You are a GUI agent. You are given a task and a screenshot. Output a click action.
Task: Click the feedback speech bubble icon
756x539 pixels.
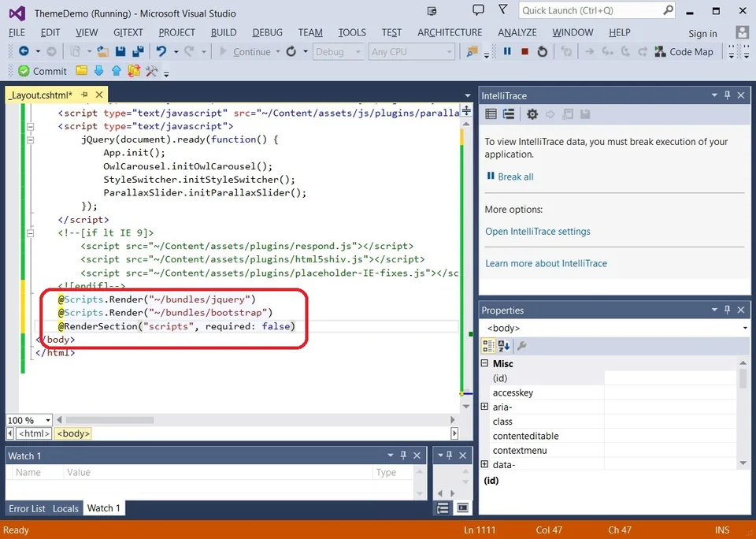coord(478,9)
